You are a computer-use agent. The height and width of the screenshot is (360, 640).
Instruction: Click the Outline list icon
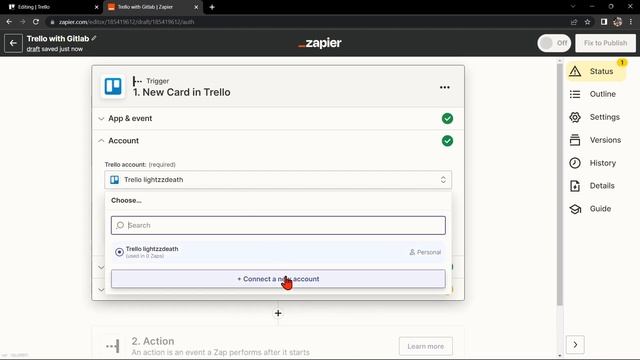pos(575,94)
